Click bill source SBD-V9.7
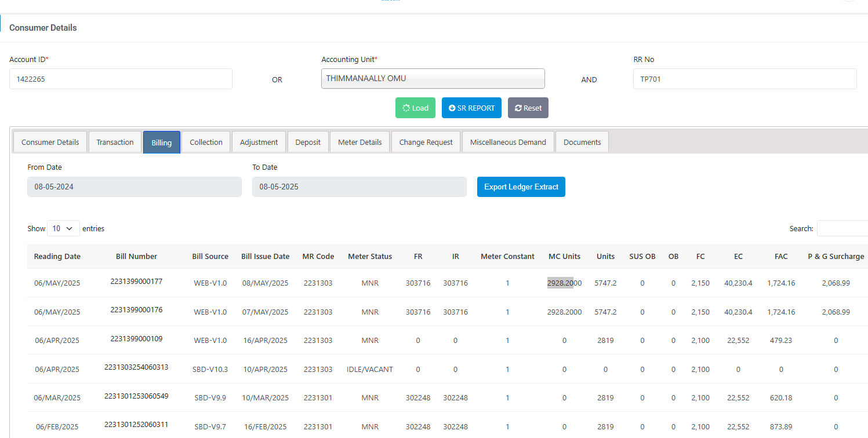868x438 pixels. (210, 426)
